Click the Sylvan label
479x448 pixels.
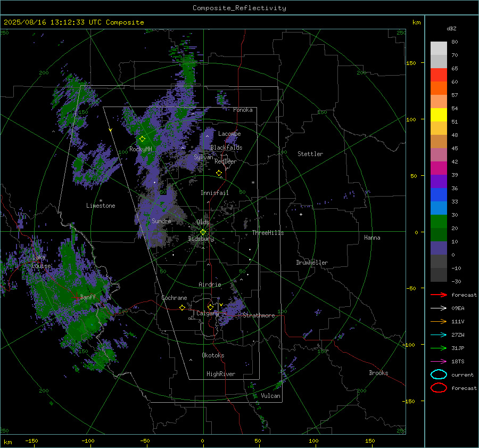pos(203,158)
